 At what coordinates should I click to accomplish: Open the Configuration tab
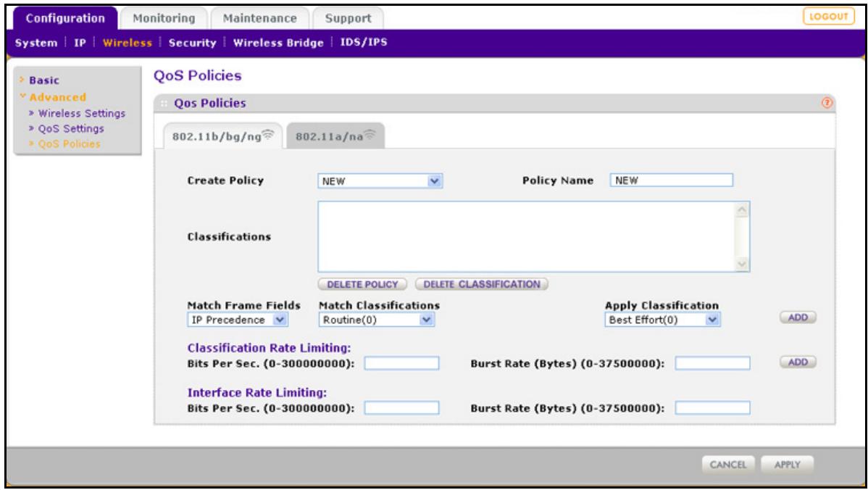(x=64, y=18)
